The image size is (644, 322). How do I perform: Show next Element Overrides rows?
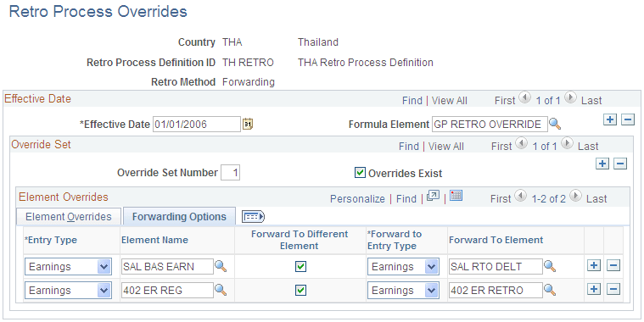[575, 197]
